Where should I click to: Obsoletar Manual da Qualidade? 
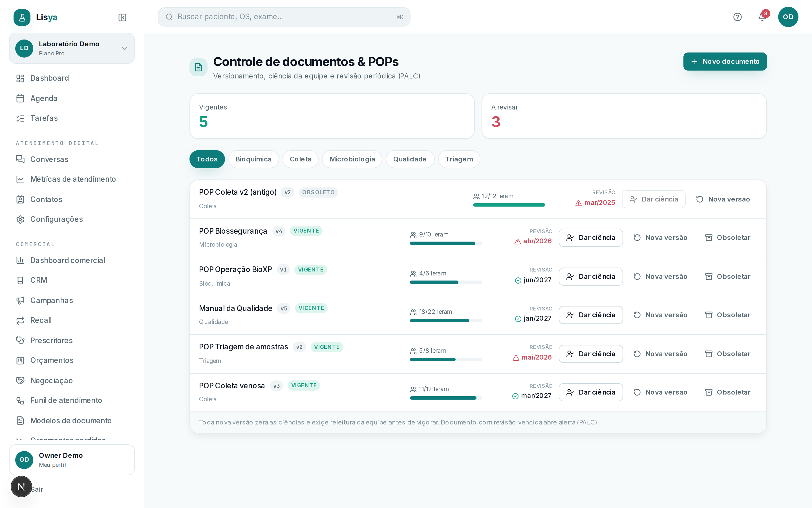click(727, 315)
